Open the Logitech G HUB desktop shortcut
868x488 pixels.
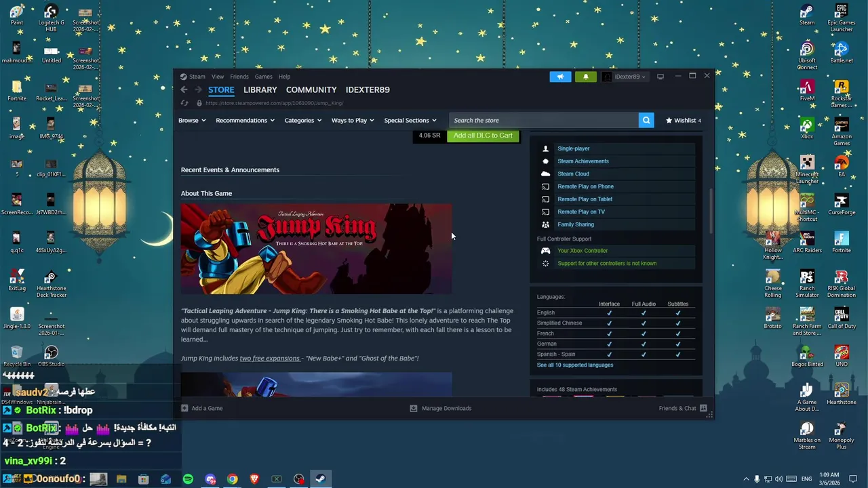click(51, 18)
